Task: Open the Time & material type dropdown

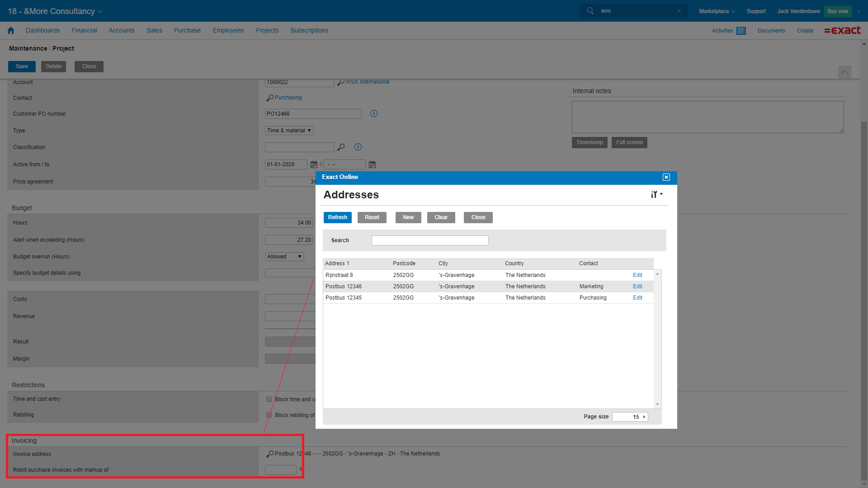Action: point(289,131)
